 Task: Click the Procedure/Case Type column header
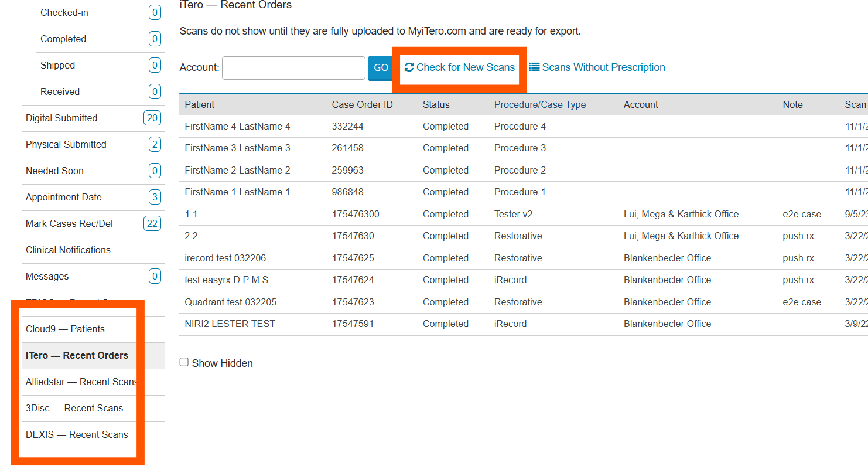tap(539, 104)
